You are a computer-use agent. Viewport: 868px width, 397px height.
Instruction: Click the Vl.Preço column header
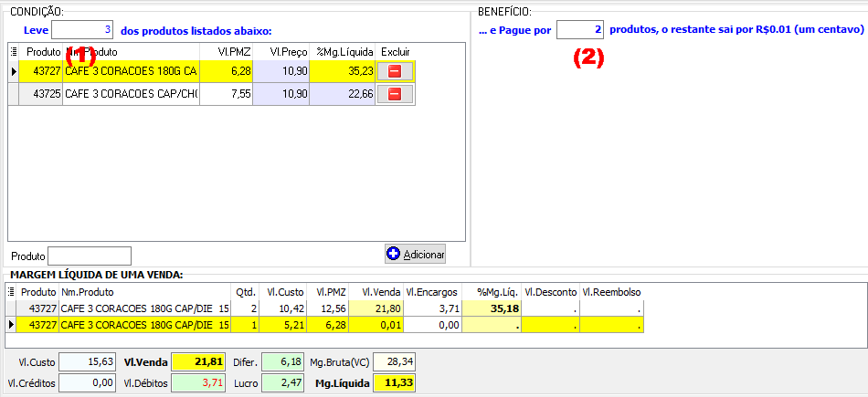(281, 51)
